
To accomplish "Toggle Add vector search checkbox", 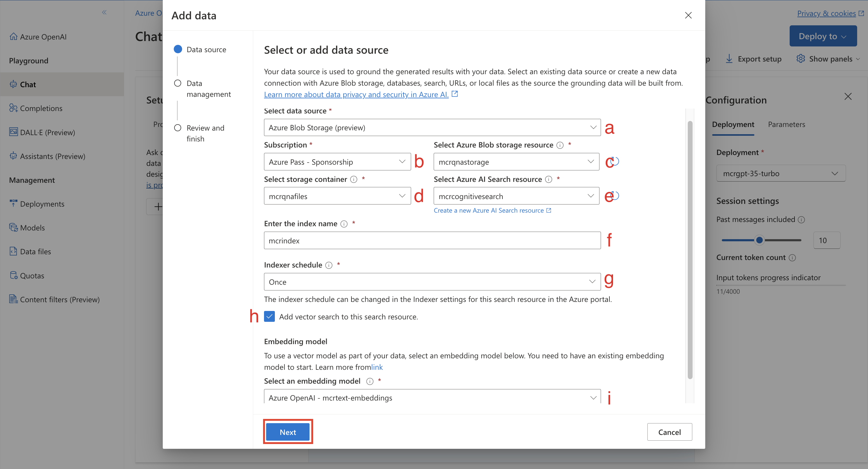I will pyautogui.click(x=269, y=317).
